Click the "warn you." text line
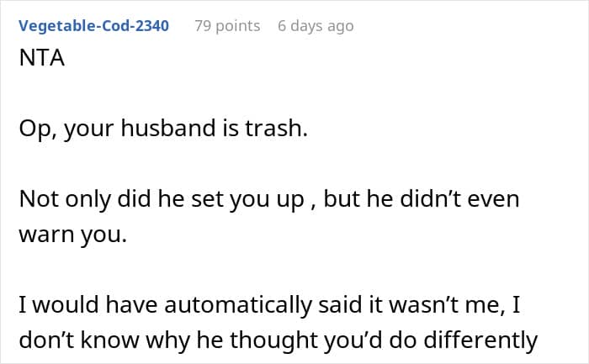This screenshot has width=589, height=364. (x=73, y=235)
